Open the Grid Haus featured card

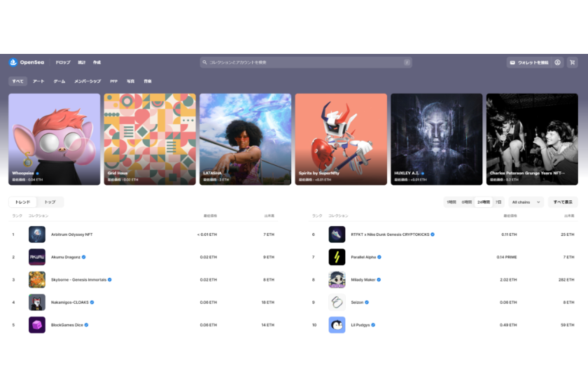(x=150, y=139)
